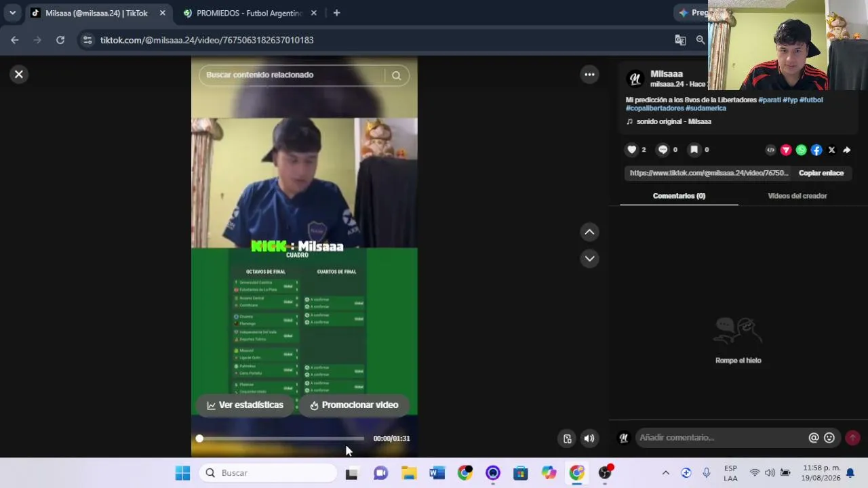Switch to Comentarios (0) tab
868x488 pixels.
point(679,196)
